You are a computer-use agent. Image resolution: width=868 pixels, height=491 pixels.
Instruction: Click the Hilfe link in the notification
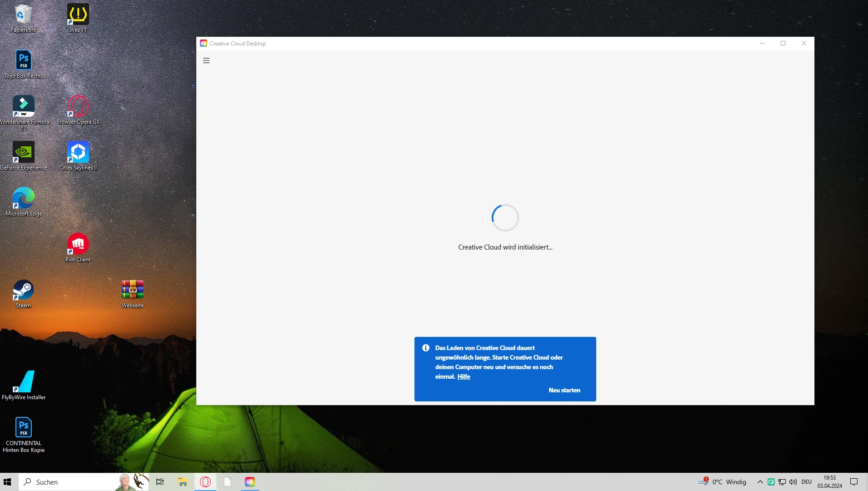pyautogui.click(x=464, y=376)
